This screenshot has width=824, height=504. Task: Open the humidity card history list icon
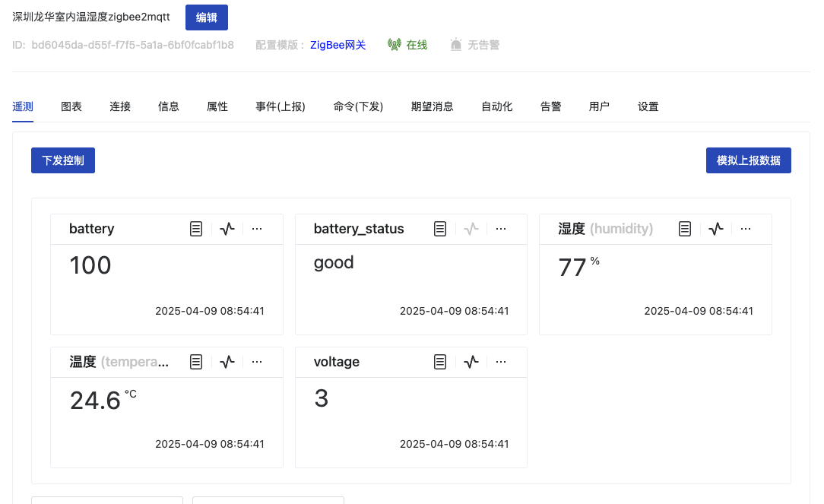[x=685, y=229]
